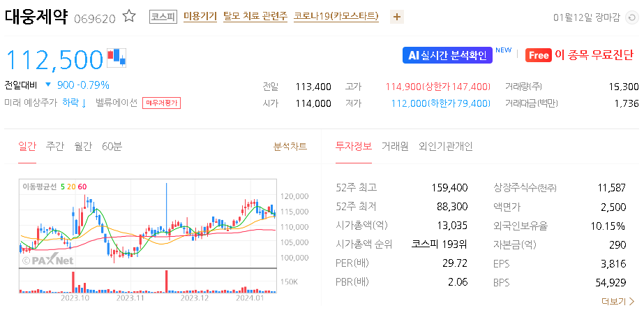644x315 pixels.
Task: Click the 고가 value 114,900
Action: point(403,87)
